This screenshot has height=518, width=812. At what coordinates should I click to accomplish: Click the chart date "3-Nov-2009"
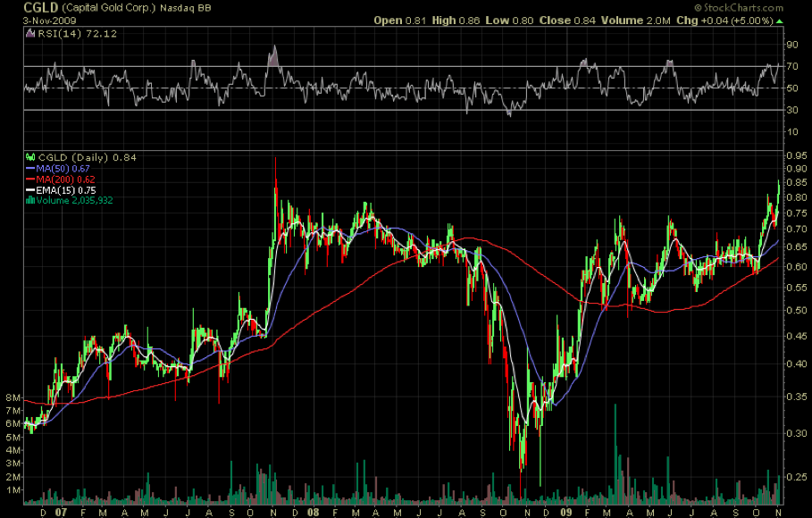click(50, 21)
